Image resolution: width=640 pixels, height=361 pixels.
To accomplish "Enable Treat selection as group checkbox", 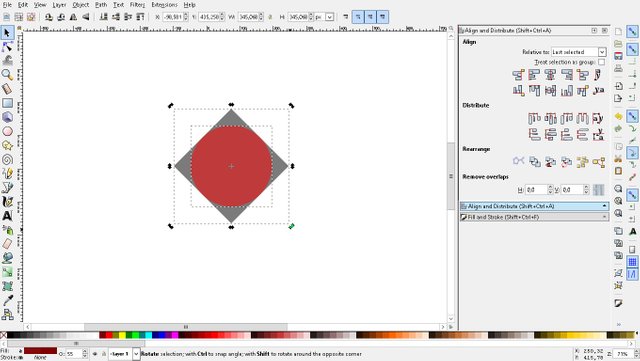I will click(602, 62).
